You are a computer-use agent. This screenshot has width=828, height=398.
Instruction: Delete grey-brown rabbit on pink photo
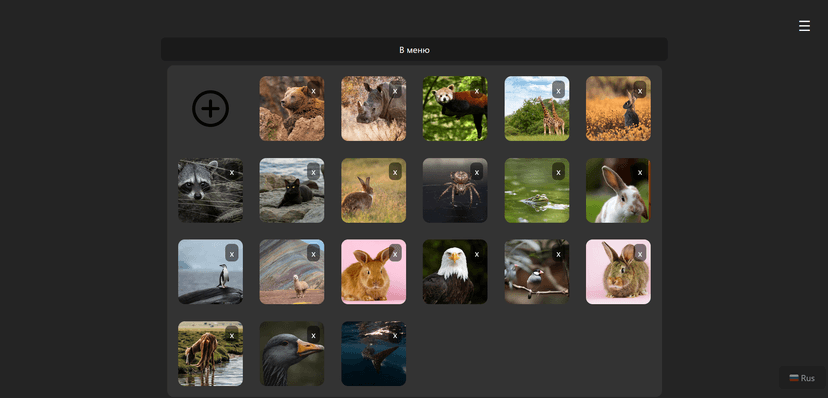click(640, 253)
